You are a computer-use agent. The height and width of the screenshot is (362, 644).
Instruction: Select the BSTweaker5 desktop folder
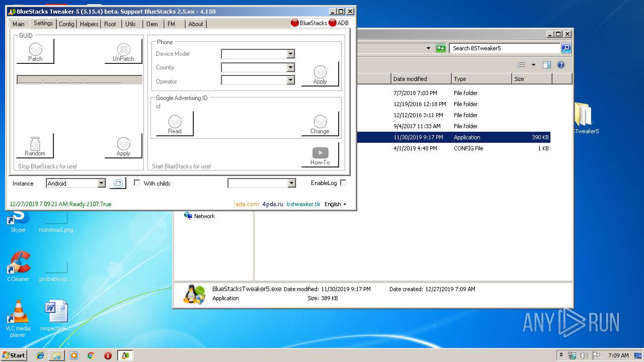coord(584,119)
